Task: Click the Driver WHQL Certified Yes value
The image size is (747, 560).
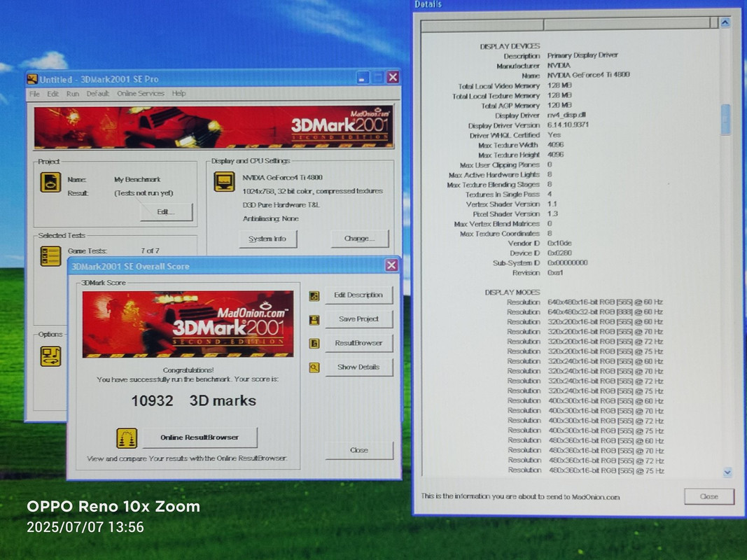Action: [x=554, y=135]
